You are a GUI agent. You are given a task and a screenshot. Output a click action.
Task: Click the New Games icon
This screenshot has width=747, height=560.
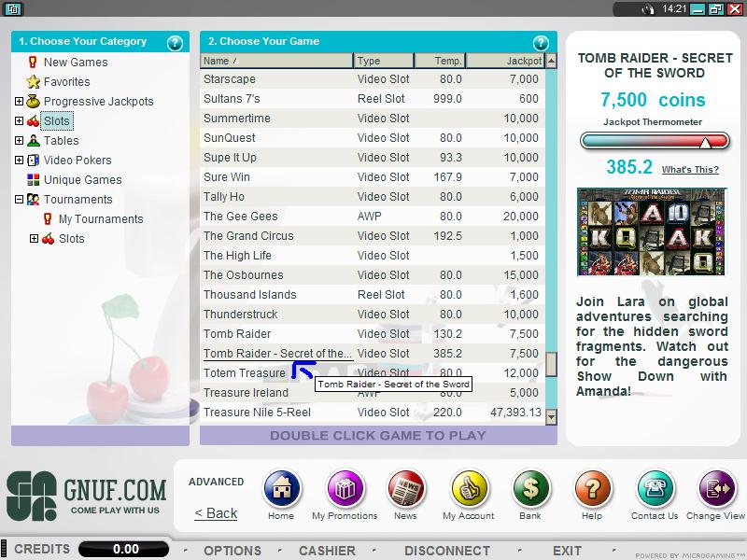(x=33, y=62)
